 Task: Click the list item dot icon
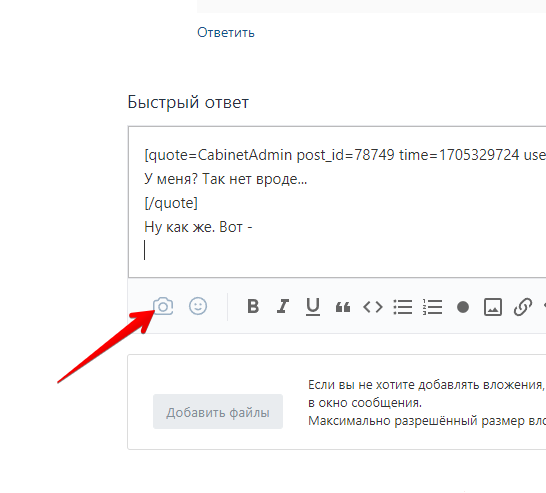(x=463, y=307)
